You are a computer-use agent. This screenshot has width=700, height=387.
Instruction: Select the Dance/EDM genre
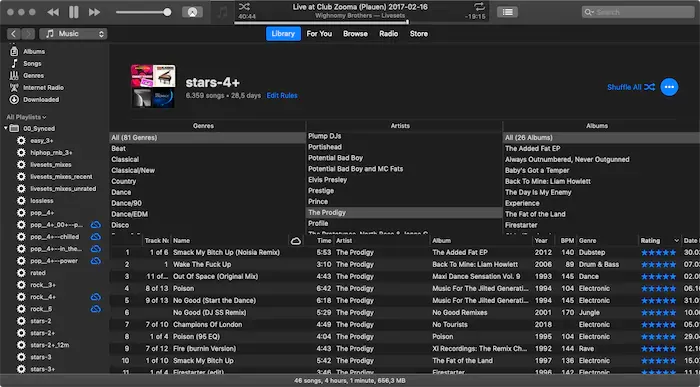[129, 214]
